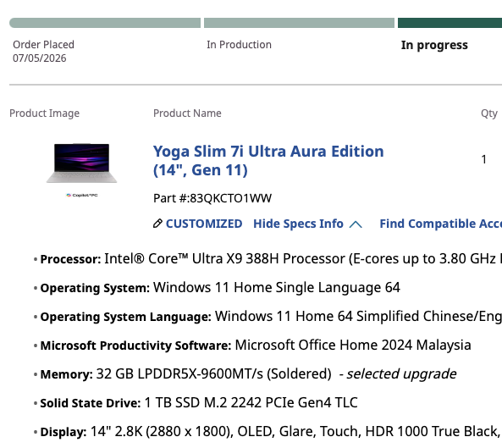This screenshot has width=502, height=448.
Task: Select the Operating System Language spec line
Action: pos(268,317)
